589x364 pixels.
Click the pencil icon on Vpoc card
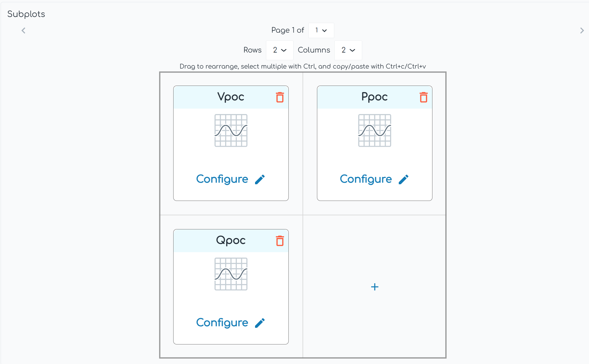pos(260,179)
